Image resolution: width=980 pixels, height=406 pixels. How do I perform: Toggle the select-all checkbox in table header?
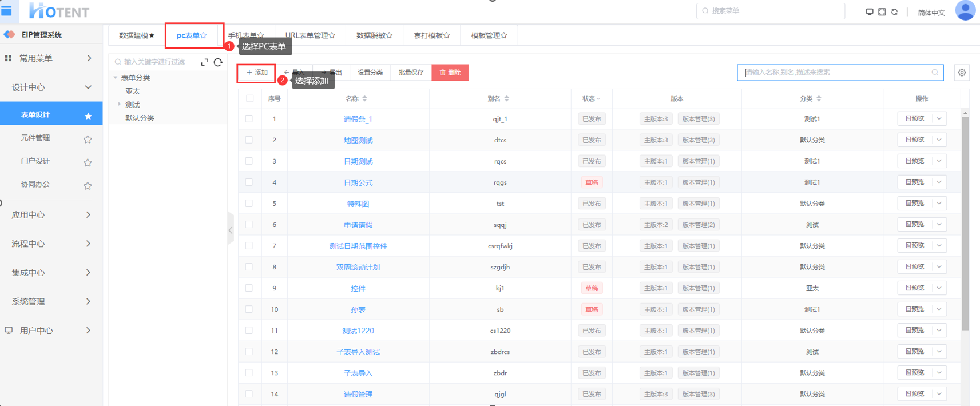[250, 98]
